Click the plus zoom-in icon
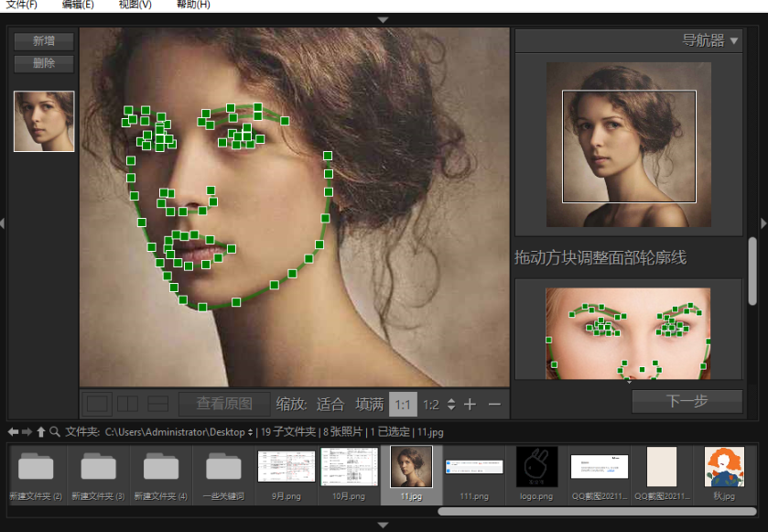The height and width of the screenshot is (532, 768). [x=470, y=404]
